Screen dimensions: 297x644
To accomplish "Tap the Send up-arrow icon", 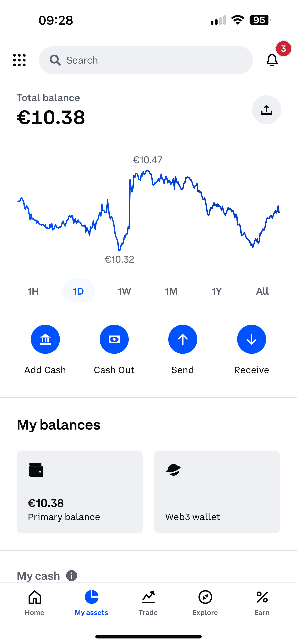I will pos(183,339).
